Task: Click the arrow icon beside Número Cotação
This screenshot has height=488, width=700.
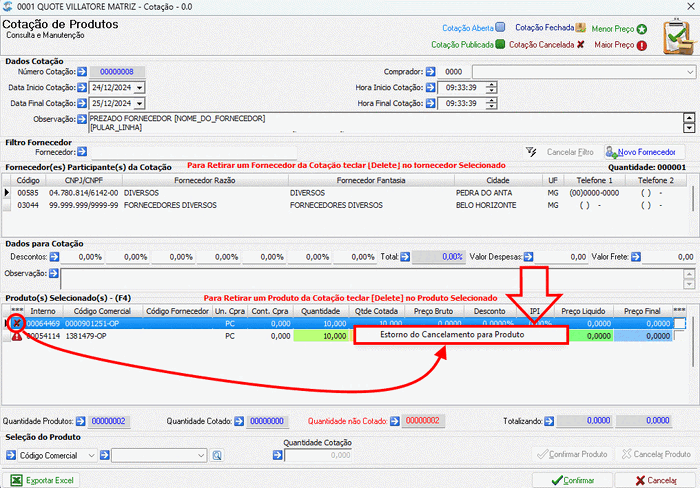Action: [x=82, y=71]
